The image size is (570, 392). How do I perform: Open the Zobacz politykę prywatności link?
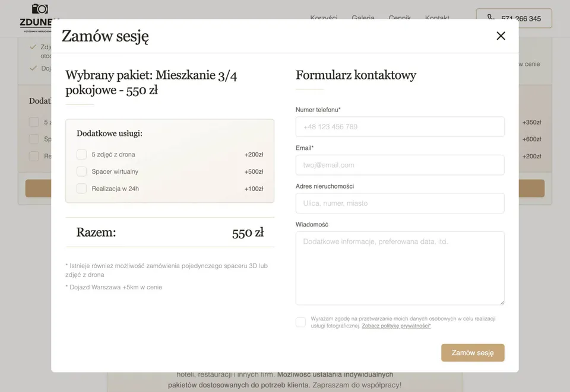tap(396, 326)
